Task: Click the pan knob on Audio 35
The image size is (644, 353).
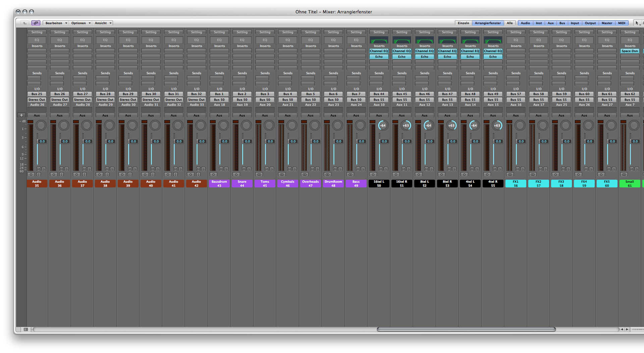Action: point(41,126)
